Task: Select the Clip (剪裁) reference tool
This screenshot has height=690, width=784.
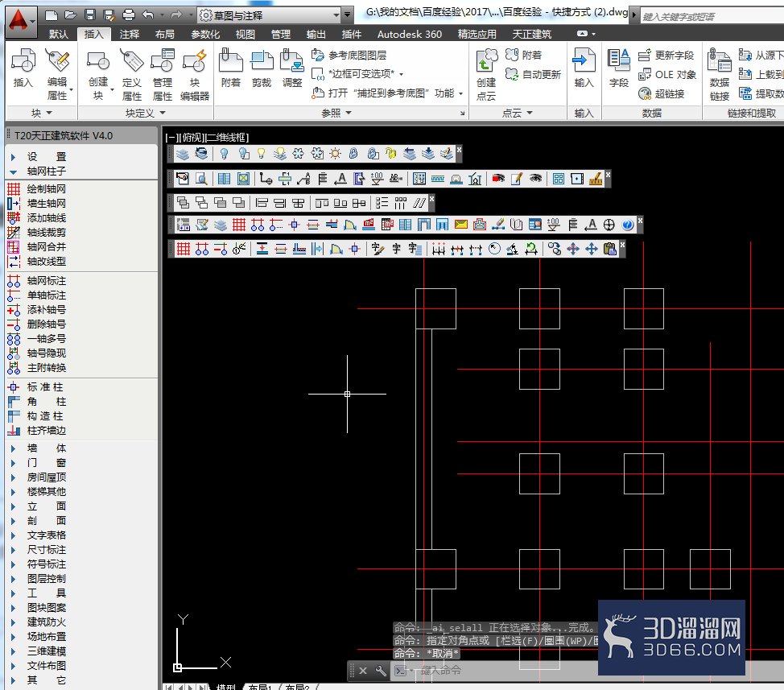Action: [x=262, y=68]
